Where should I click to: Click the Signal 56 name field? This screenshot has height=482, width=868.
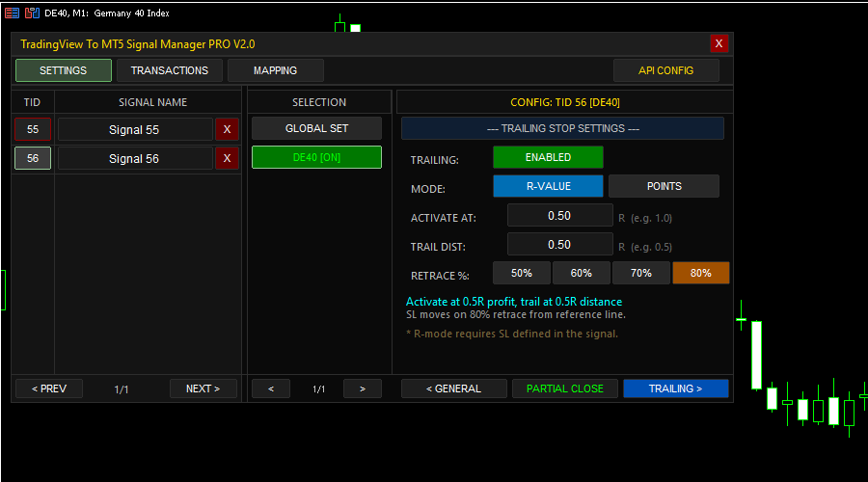point(135,158)
